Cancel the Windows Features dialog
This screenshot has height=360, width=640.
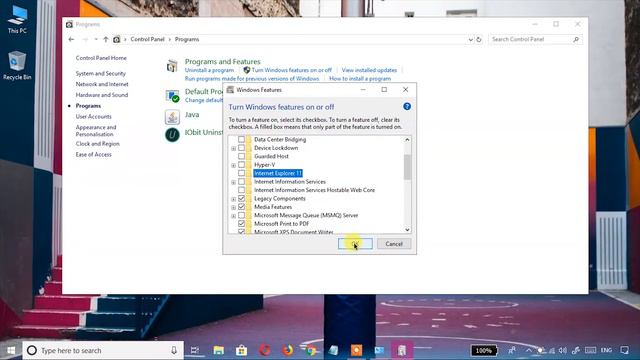click(394, 244)
